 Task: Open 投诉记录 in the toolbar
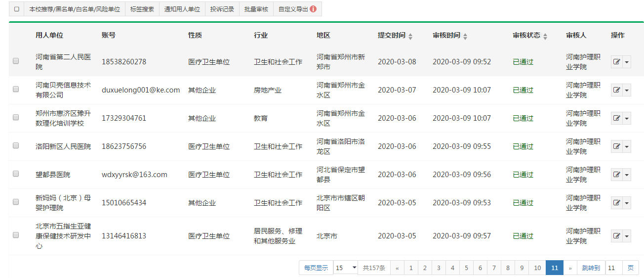(222, 9)
